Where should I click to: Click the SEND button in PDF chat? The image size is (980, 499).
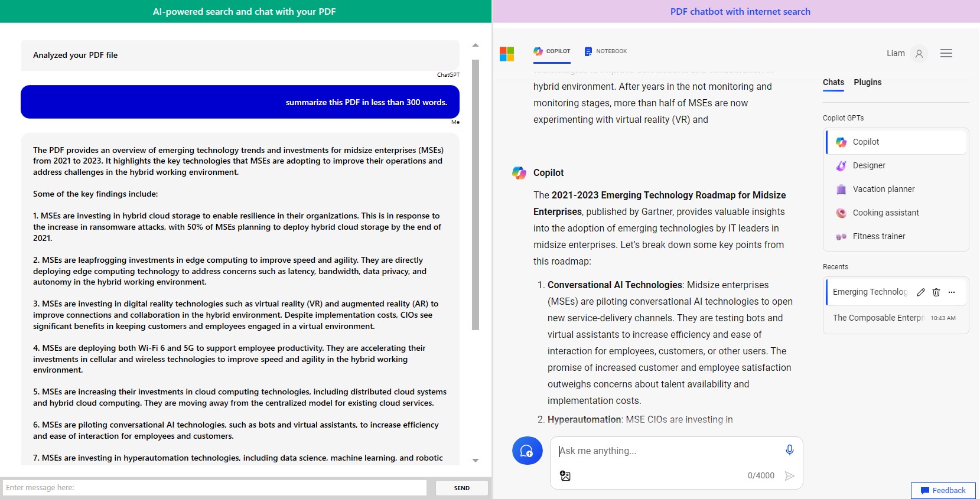pos(462,488)
